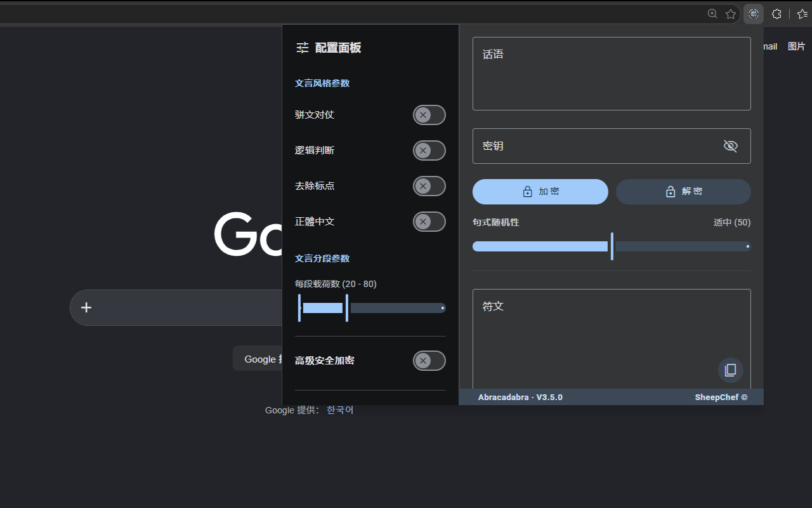Click the 解密 decrypt button

(683, 192)
